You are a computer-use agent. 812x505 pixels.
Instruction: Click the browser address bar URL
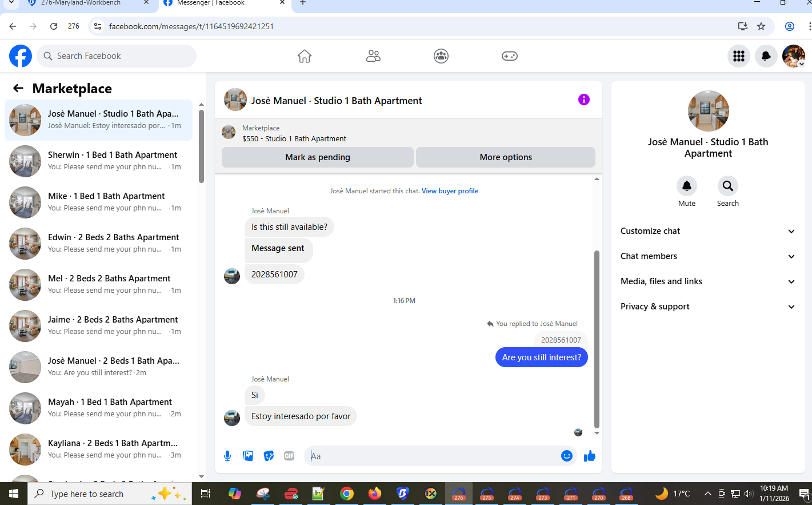(x=191, y=26)
